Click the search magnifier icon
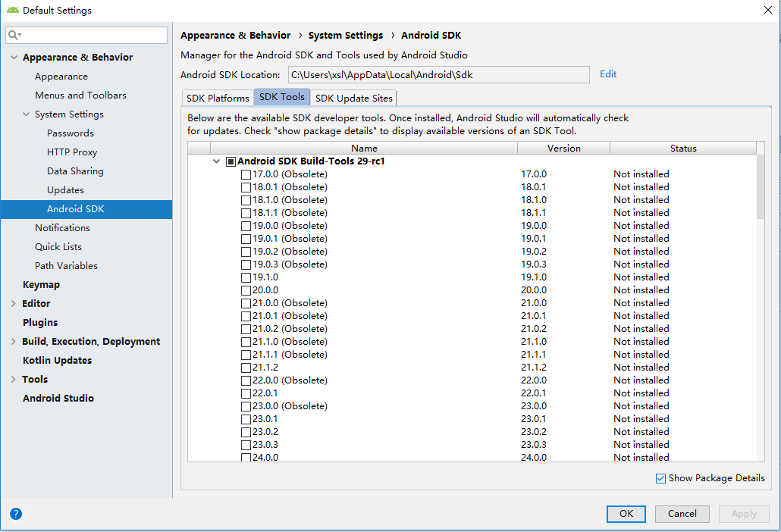The height and width of the screenshot is (532, 781). coord(14,35)
